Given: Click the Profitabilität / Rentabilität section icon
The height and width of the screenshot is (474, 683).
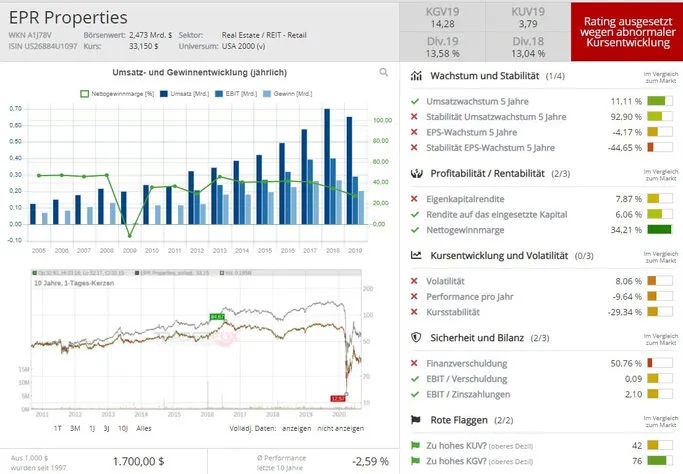Looking at the screenshot, I should pyautogui.click(x=416, y=174).
